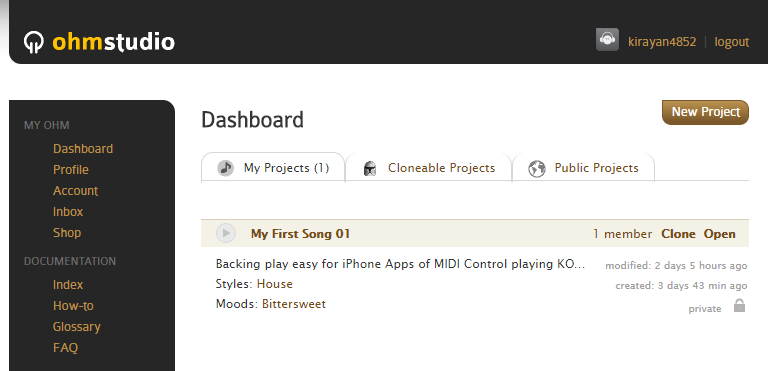Play the My First Song 01 preview
Viewport: 768px width, 371px height.
[226, 233]
